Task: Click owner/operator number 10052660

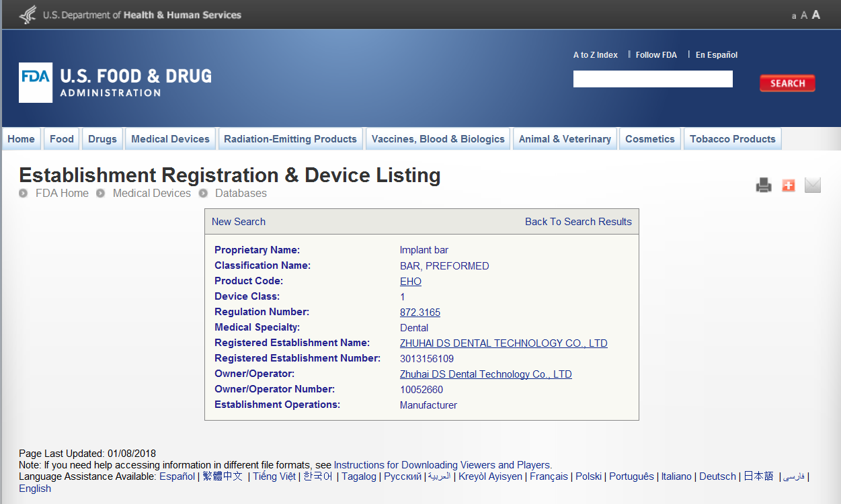Action: point(422,390)
